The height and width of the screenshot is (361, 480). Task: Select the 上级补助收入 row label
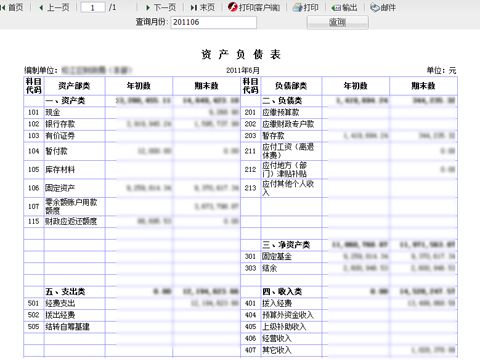click(284, 327)
